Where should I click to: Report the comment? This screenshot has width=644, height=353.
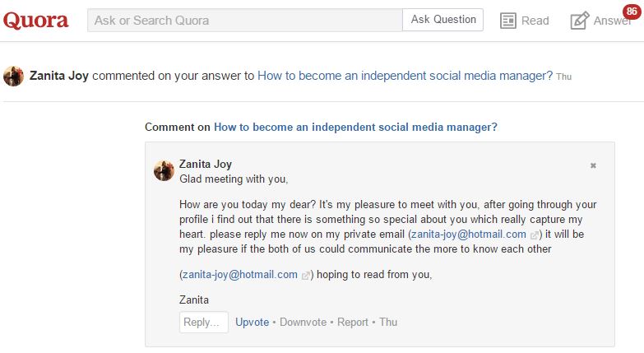coord(352,323)
